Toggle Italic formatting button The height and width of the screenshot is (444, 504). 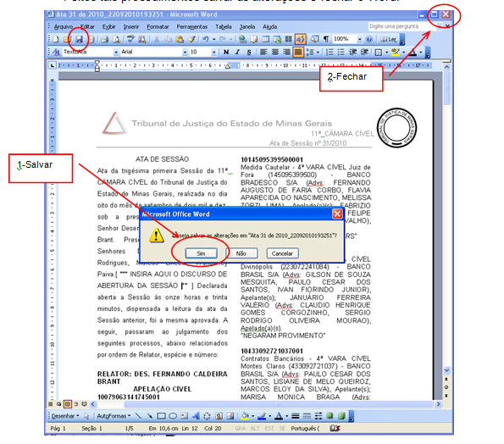pos(237,52)
